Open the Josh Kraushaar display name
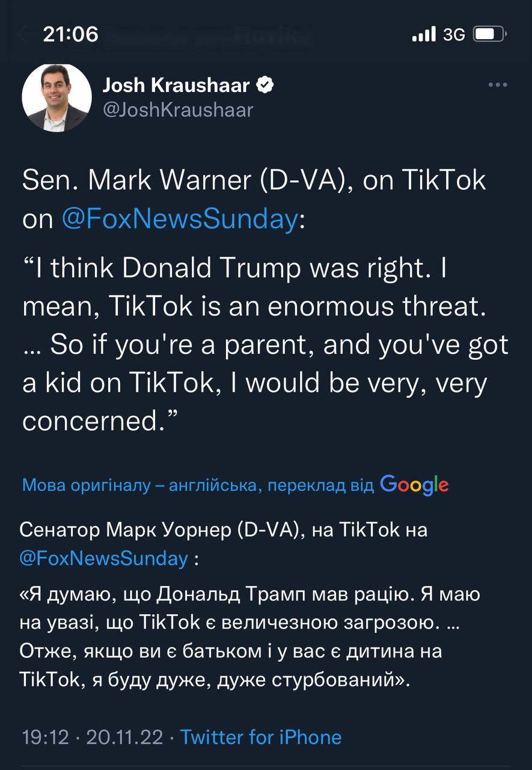 coord(176,85)
